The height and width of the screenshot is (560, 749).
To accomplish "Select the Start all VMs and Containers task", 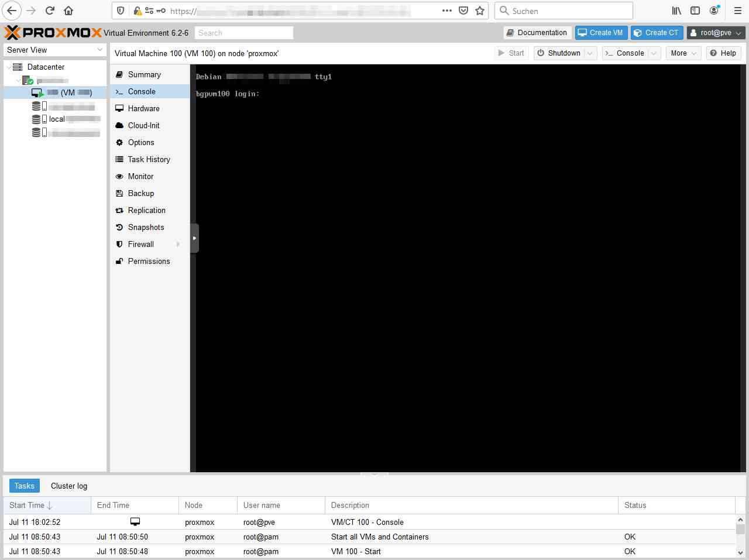I will pyautogui.click(x=369, y=537).
